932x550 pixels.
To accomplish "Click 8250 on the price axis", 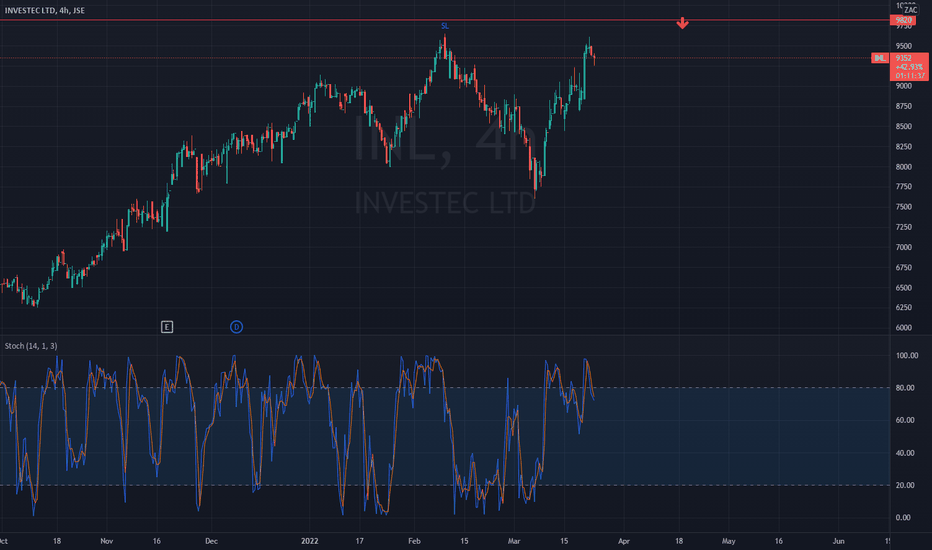I will [x=903, y=147].
